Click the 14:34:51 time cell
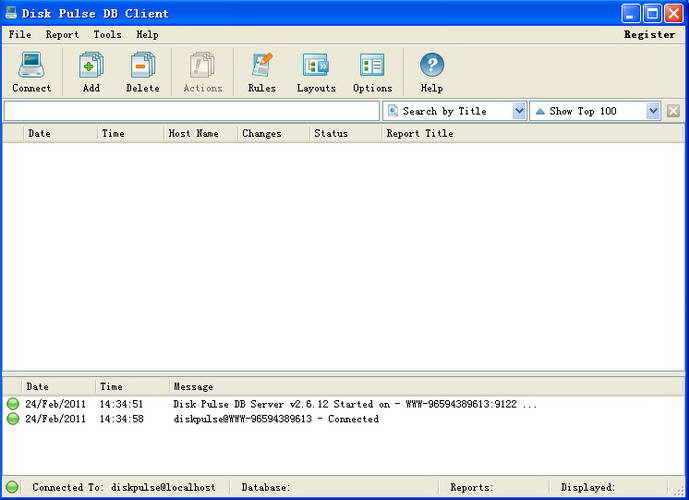This screenshot has width=689, height=500. tap(121, 404)
